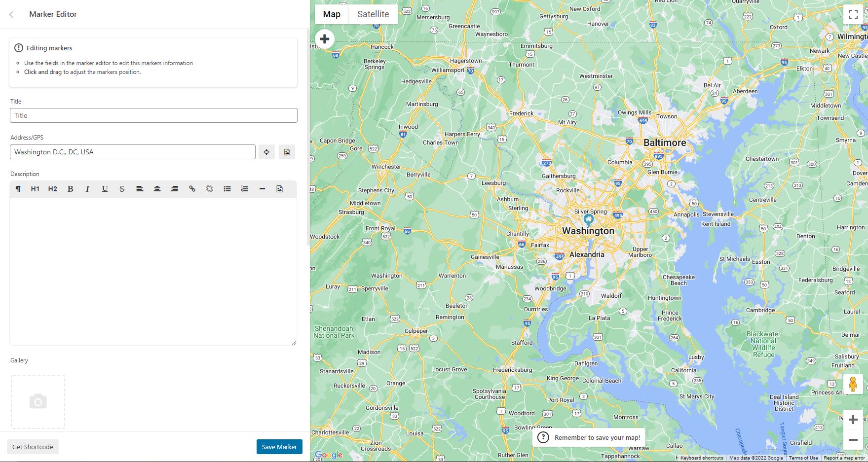Click the Gettysburg label on the map

554,16
